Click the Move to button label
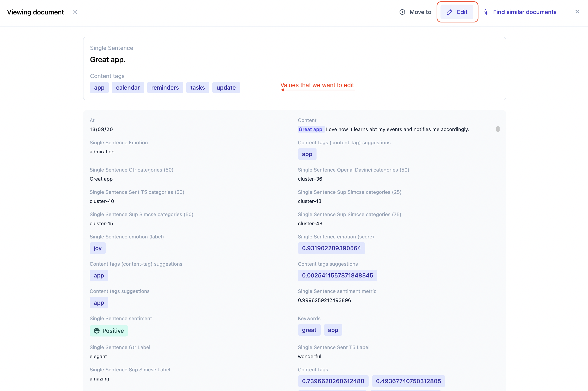Viewport: 588px width, 391px height. (x=420, y=12)
